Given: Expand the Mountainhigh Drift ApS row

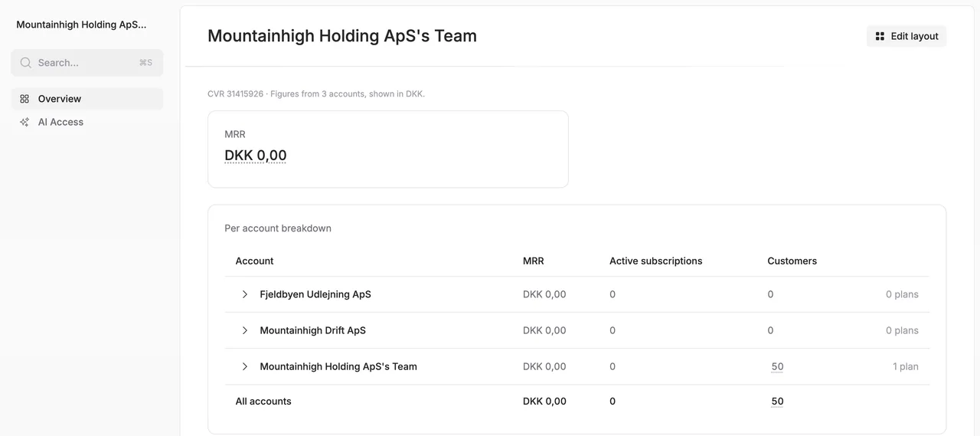Looking at the screenshot, I should [245, 330].
